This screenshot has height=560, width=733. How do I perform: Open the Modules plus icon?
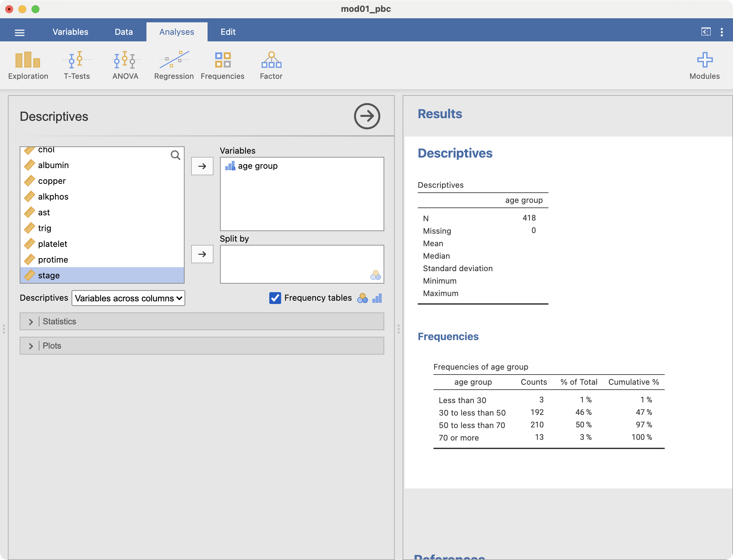click(x=704, y=65)
